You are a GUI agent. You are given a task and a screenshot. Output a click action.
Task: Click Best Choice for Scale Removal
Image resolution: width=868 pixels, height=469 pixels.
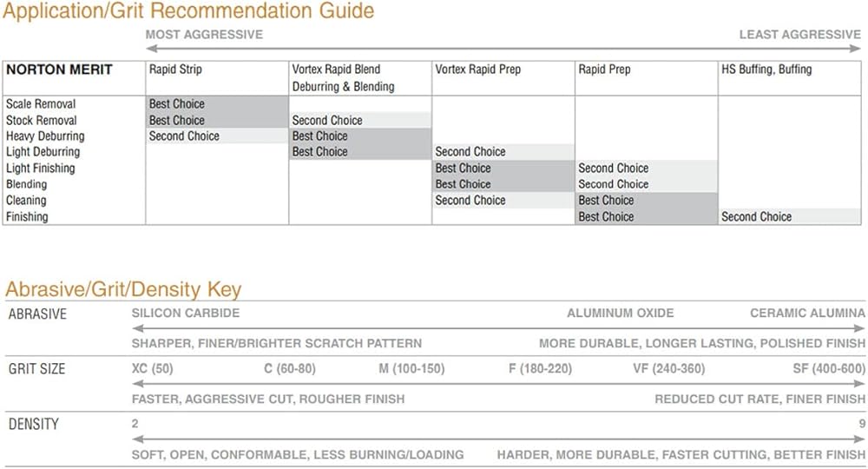point(177,104)
